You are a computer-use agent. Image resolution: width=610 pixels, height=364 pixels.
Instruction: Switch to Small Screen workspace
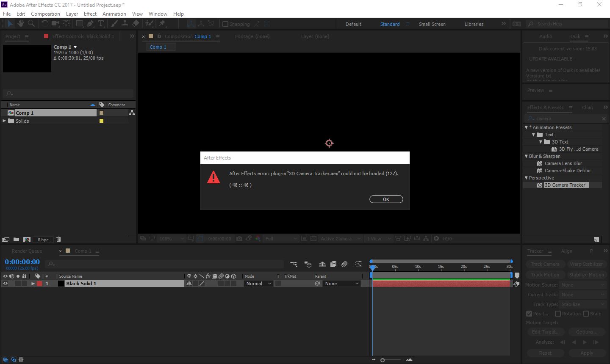coord(432,24)
